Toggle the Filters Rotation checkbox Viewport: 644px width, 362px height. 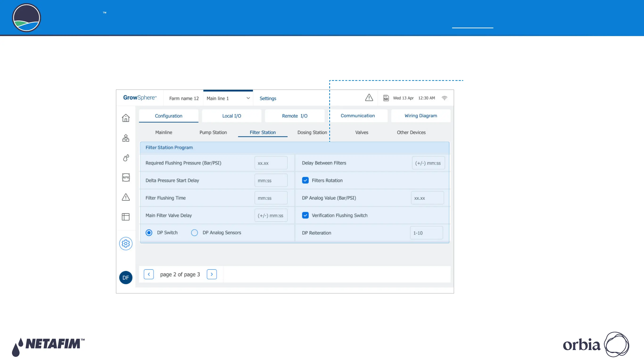(x=305, y=180)
